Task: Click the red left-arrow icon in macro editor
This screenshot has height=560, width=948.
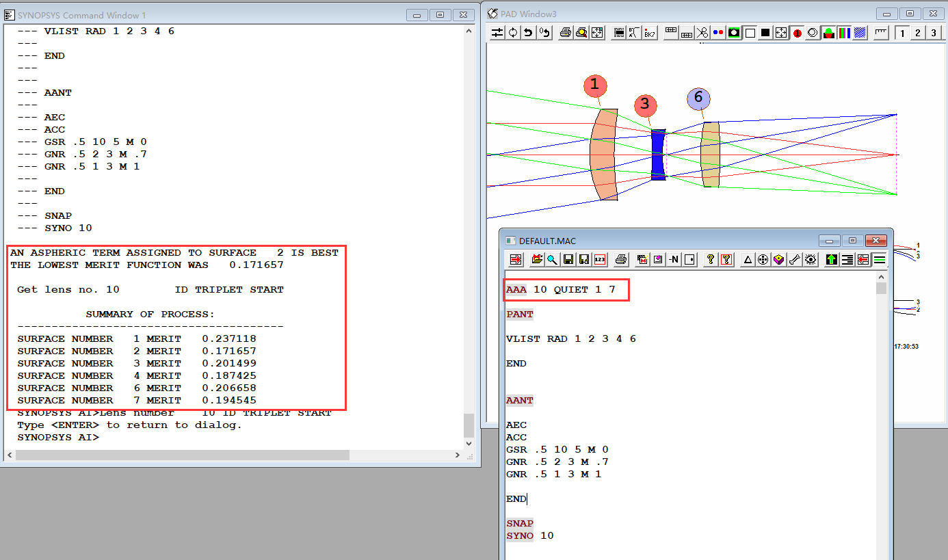Action: click(863, 259)
